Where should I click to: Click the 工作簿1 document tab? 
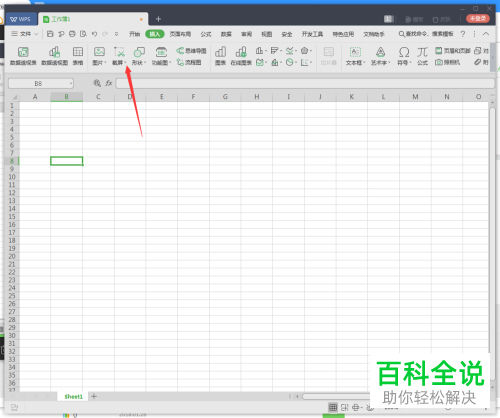pos(94,19)
